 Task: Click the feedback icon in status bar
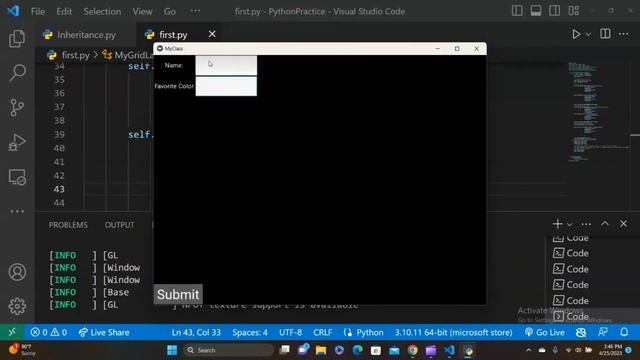(x=602, y=332)
